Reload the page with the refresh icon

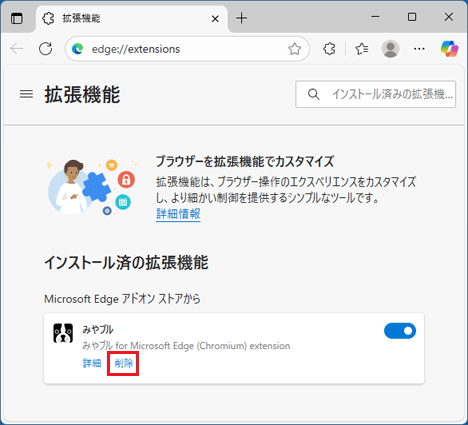(x=46, y=49)
